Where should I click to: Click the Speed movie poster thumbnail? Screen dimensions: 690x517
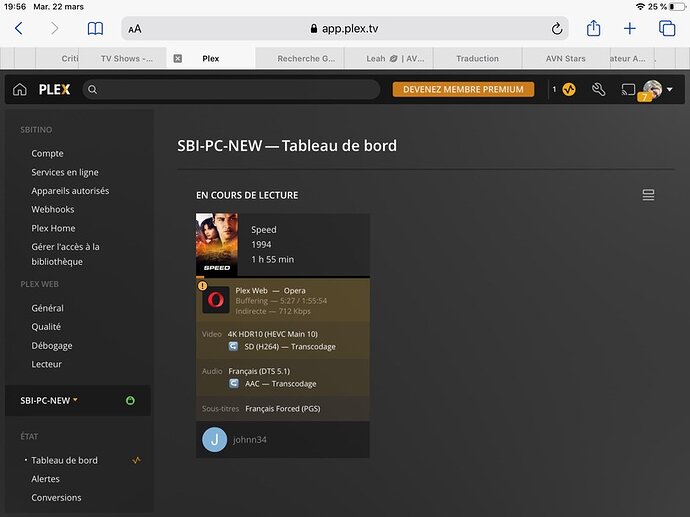[217, 245]
